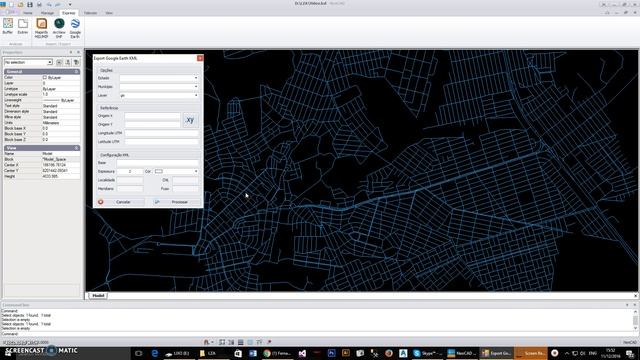Click the xy pick point button

coord(190,120)
